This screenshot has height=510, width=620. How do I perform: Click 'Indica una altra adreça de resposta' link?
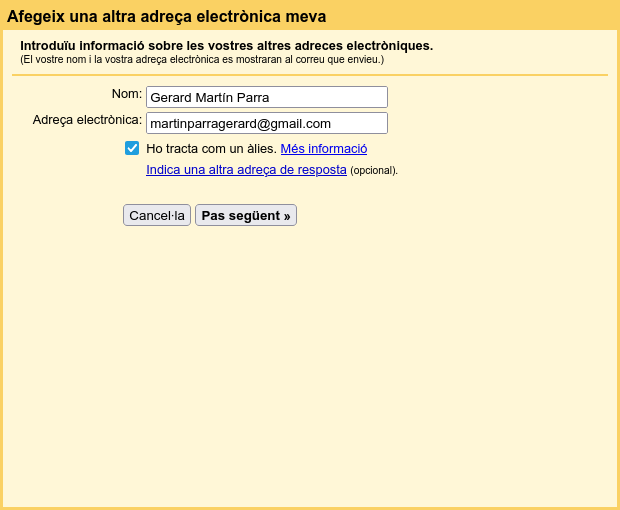click(x=246, y=170)
